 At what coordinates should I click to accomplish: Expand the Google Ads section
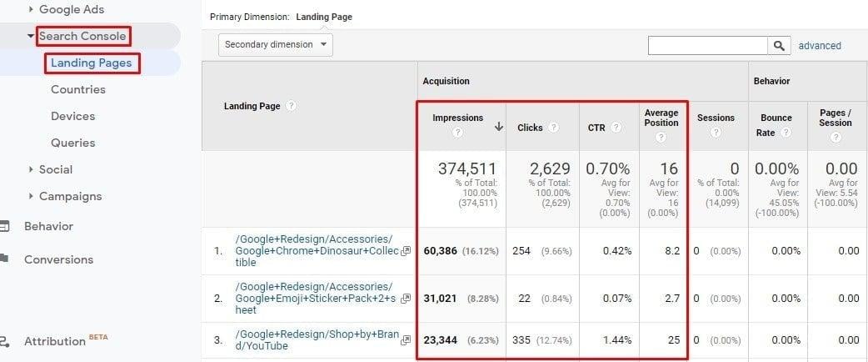[31, 9]
